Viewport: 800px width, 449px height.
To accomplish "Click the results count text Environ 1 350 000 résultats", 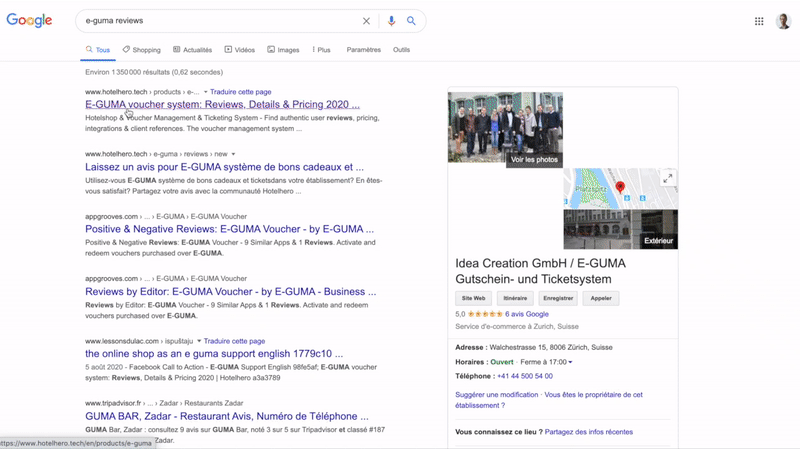I will (x=154, y=72).
